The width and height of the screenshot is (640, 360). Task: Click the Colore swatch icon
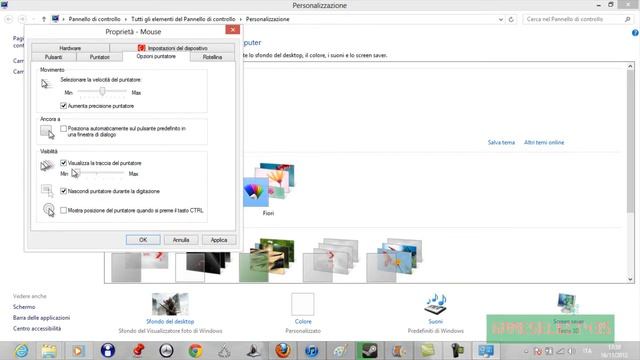coord(303,304)
